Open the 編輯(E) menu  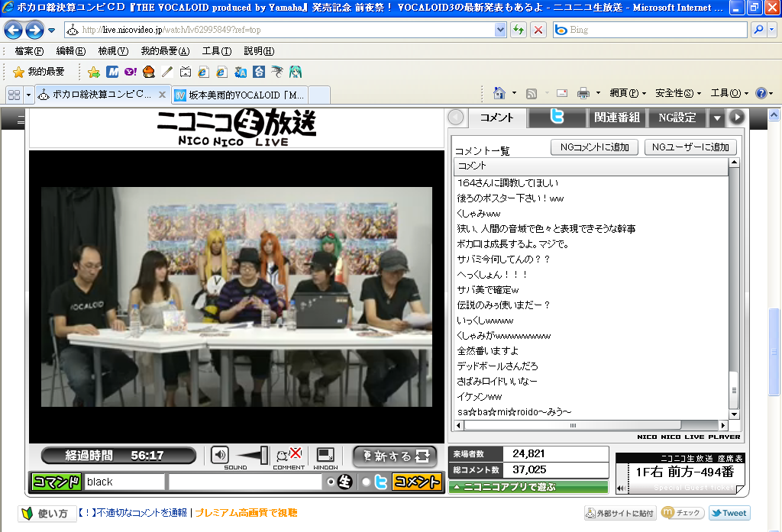pyautogui.click(x=71, y=51)
